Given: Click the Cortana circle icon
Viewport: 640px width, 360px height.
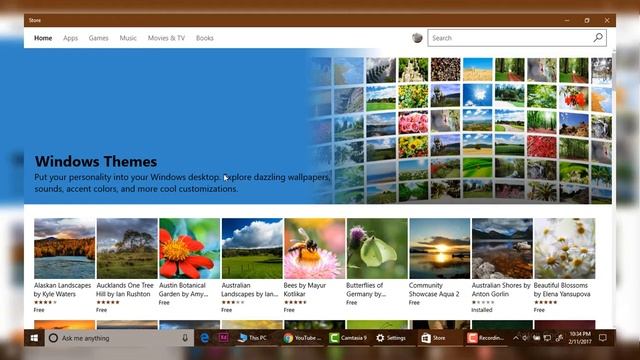Looking at the screenshot, I should [53, 338].
